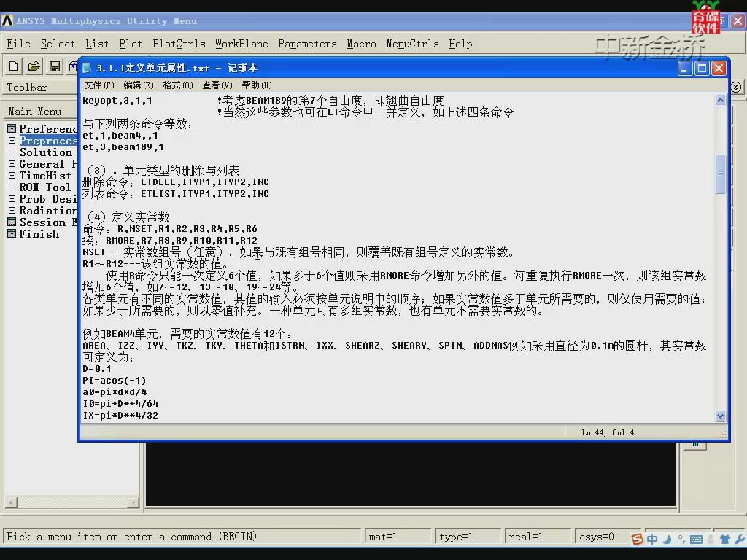Viewport: 747px width, 560px height.
Task: Click the Finish item icon in Main Menu
Action: coord(12,234)
